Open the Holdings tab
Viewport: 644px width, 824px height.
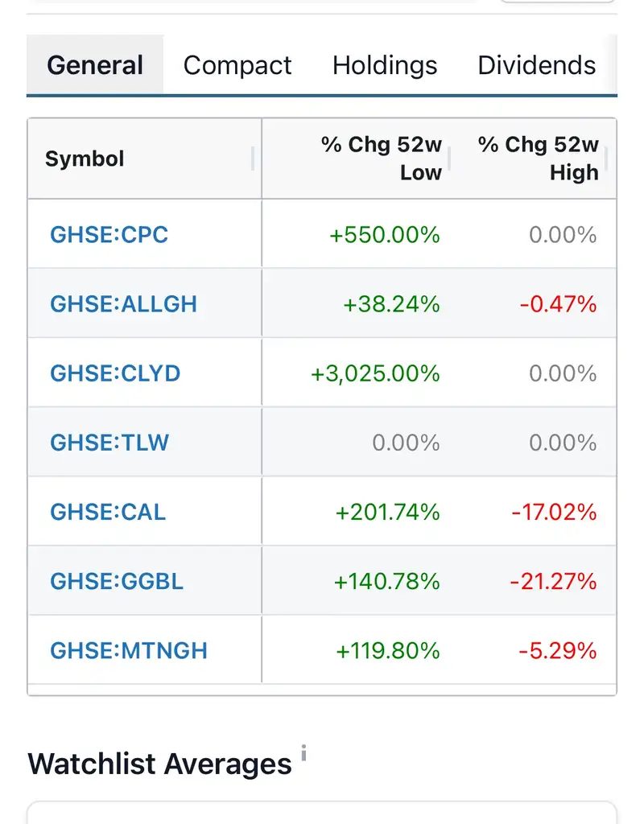click(385, 65)
